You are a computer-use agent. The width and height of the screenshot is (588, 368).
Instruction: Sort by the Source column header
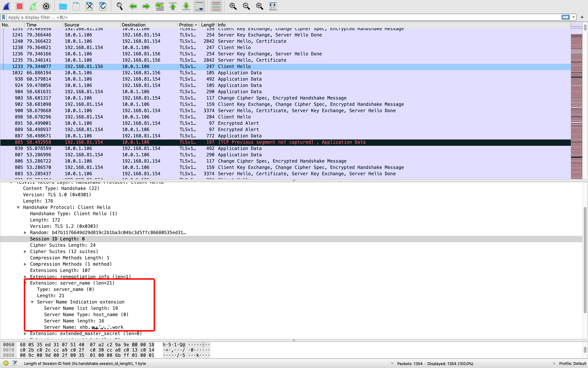point(91,25)
